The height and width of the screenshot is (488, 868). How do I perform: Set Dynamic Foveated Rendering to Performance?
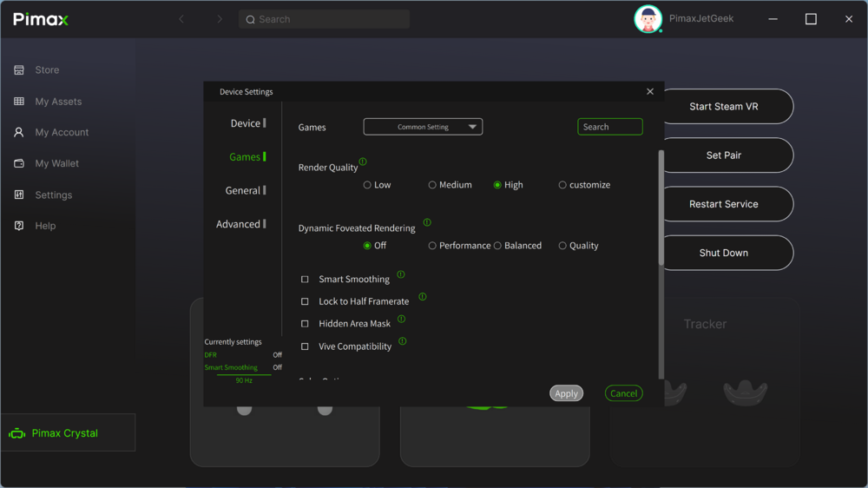point(431,246)
